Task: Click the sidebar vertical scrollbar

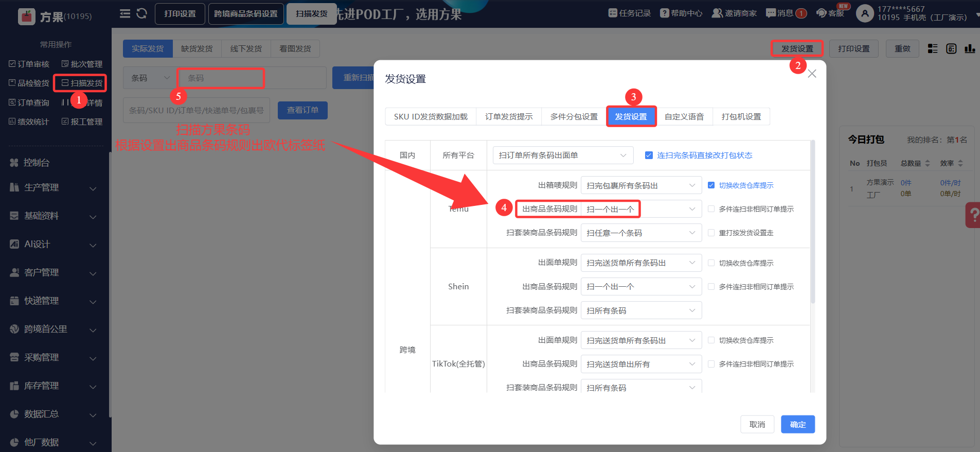Action: [110, 285]
